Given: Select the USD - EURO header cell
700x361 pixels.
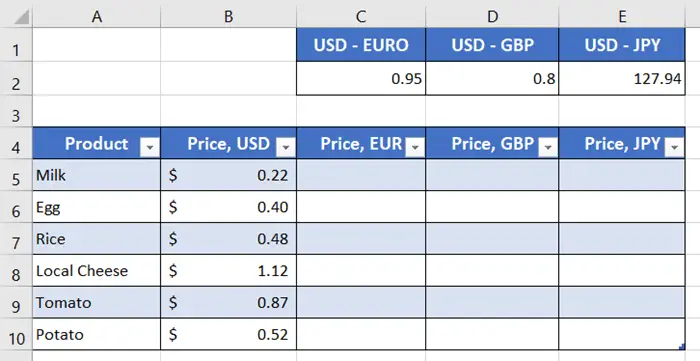Looking at the screenshot, I should click(361, 45).
